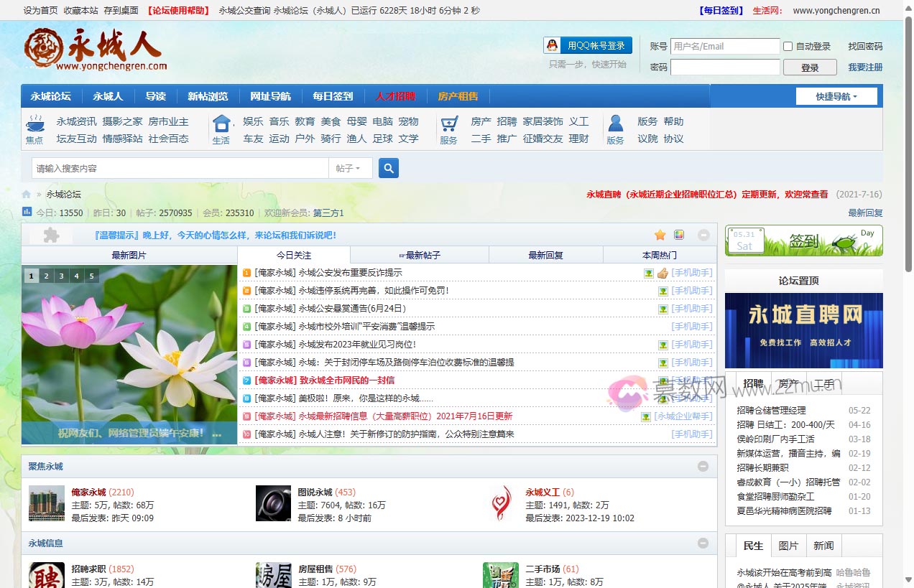Click the gold star favorite icon

pyautogui.click(x=660, y=235)
